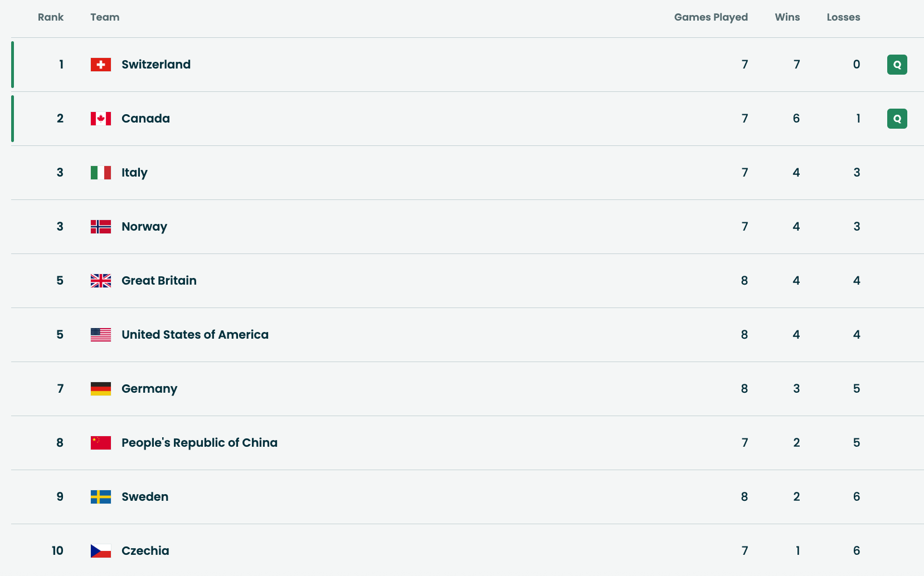Select the Czechia team name
Viewport: 924px width, 576px height.
pyautogui.click(x=145, y=551)
